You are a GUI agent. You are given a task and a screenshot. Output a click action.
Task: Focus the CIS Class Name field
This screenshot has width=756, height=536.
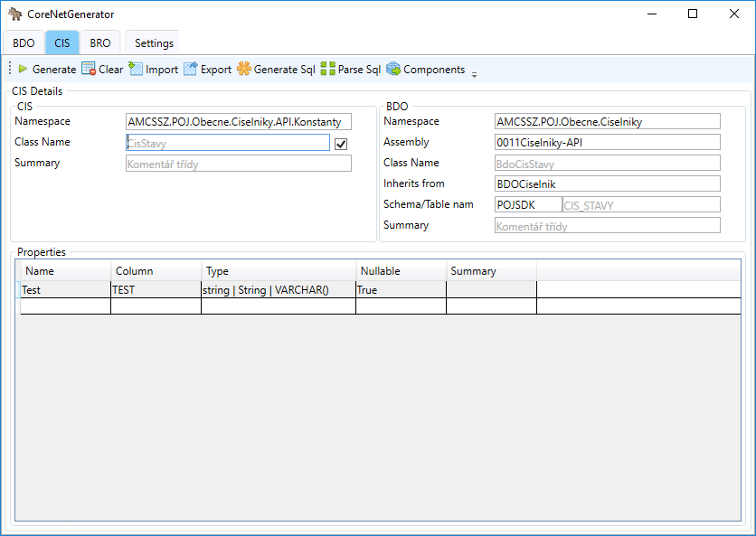[228, 143]
